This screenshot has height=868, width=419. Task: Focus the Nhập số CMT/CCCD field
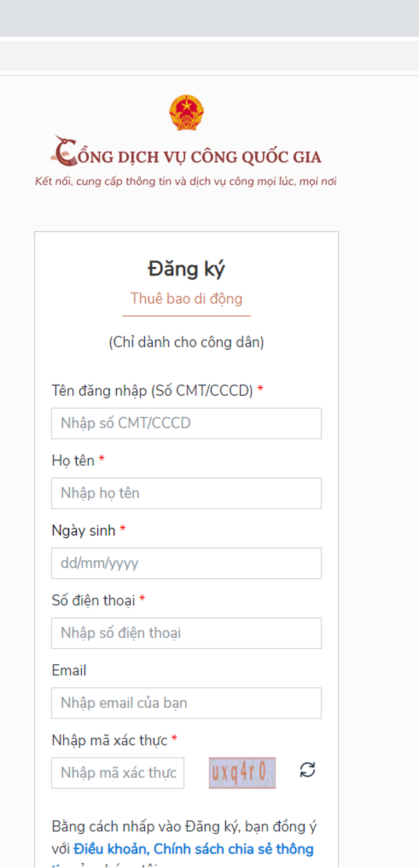click(186, 423)
